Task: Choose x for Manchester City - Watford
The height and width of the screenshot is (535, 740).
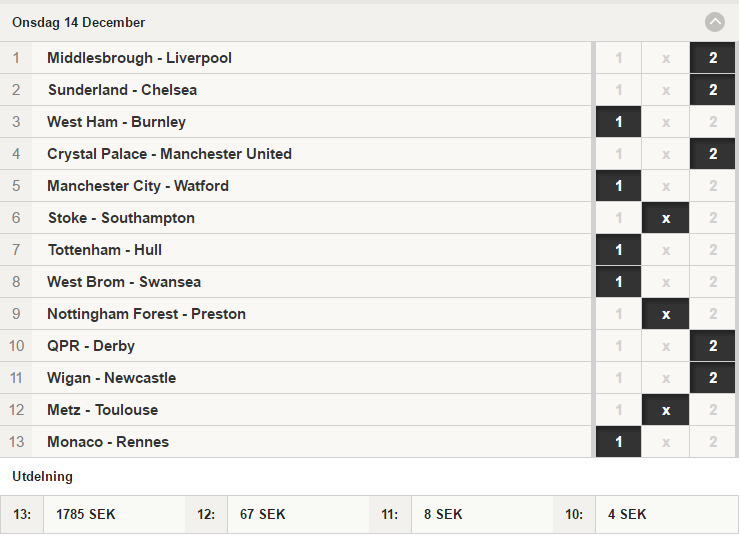Action: 665,186
